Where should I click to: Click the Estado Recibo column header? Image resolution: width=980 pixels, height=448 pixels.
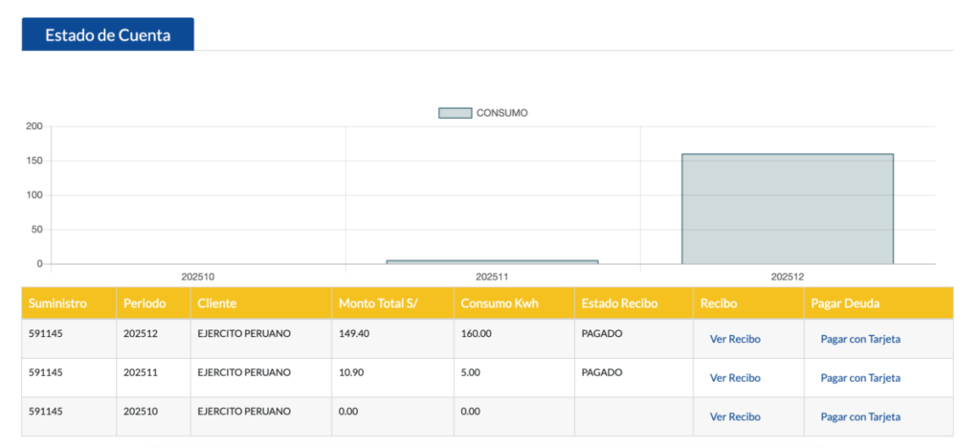tap(619, 303)
